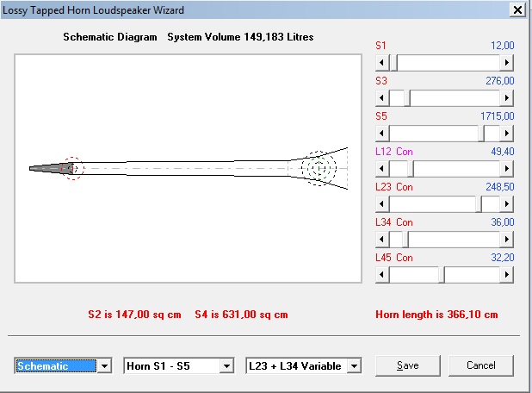Close the Lossy Tapped Horn Wizard window
The height and width of the screenshot is (393, 532).
(517, 9)
